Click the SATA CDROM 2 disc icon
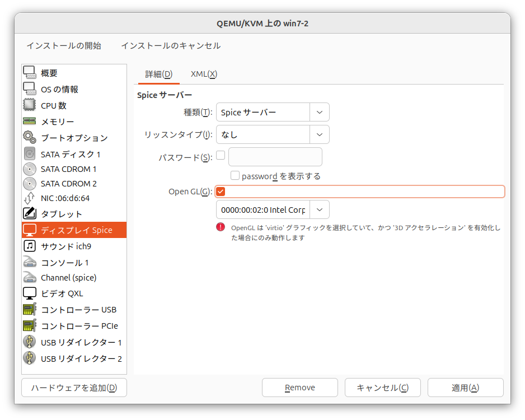Image resolution: width=525 pixels, height=420 pixels. pyautogui.click(x=30, y=184)
